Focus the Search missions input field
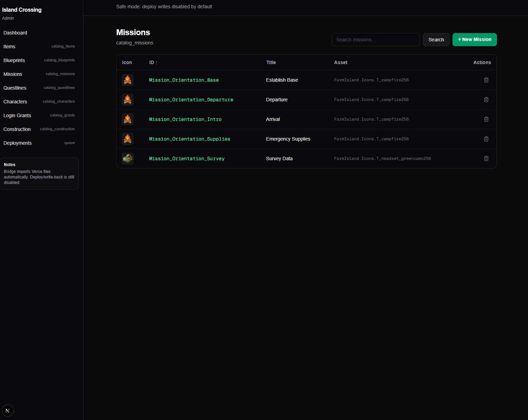 (x=375, y=40)
